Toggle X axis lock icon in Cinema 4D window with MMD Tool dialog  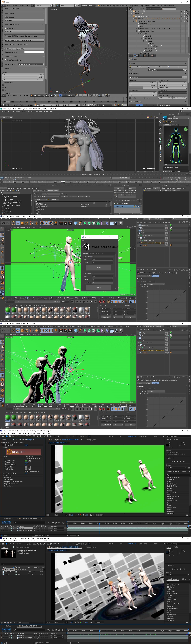pyautogui.click(x=42, y=223)
